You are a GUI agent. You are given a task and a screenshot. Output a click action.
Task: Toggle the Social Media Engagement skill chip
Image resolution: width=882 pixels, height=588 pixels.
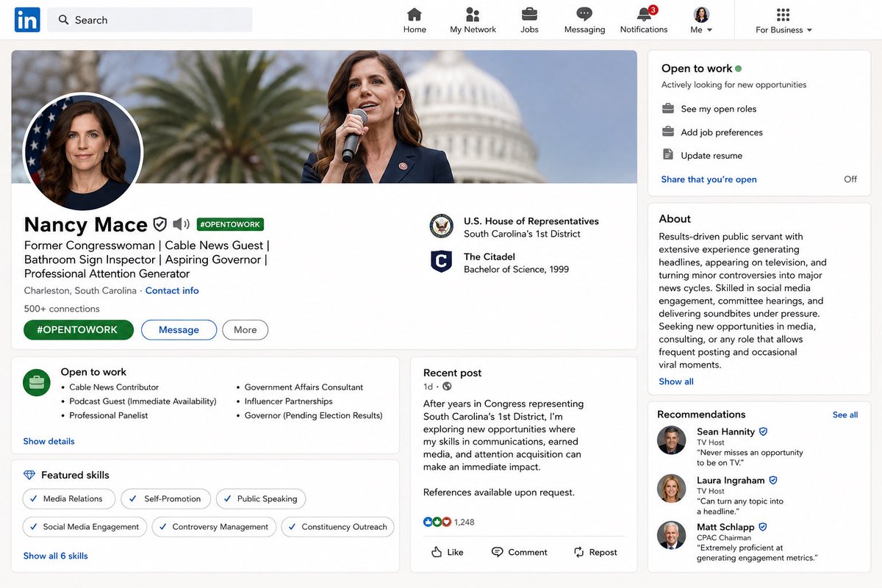[85, 527]
